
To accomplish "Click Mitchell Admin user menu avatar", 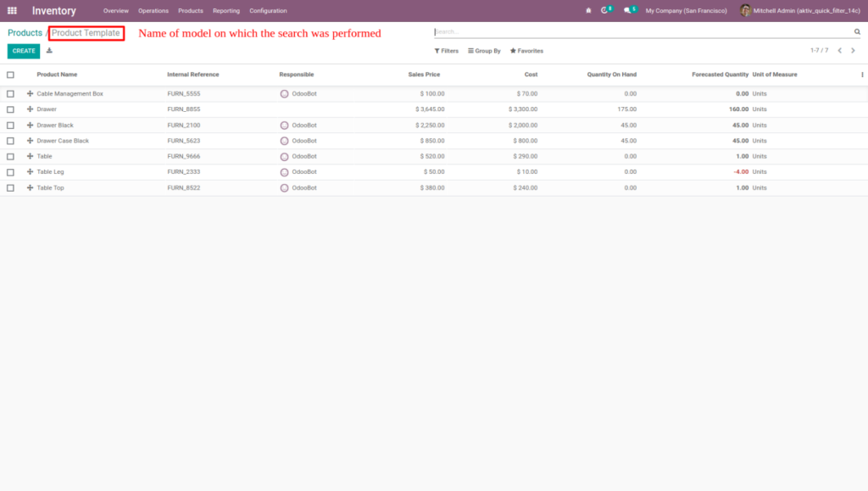I will click(745, 10).
